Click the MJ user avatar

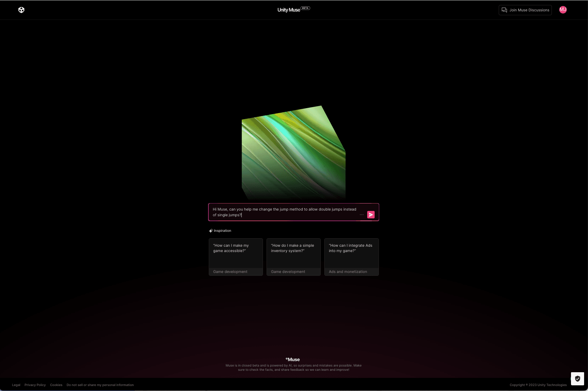[563, 10]
